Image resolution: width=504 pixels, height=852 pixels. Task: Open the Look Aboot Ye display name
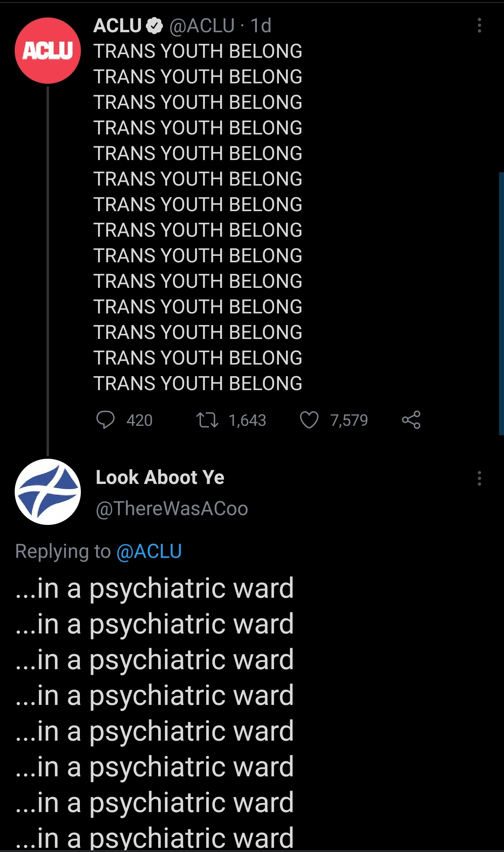(160, 477)
